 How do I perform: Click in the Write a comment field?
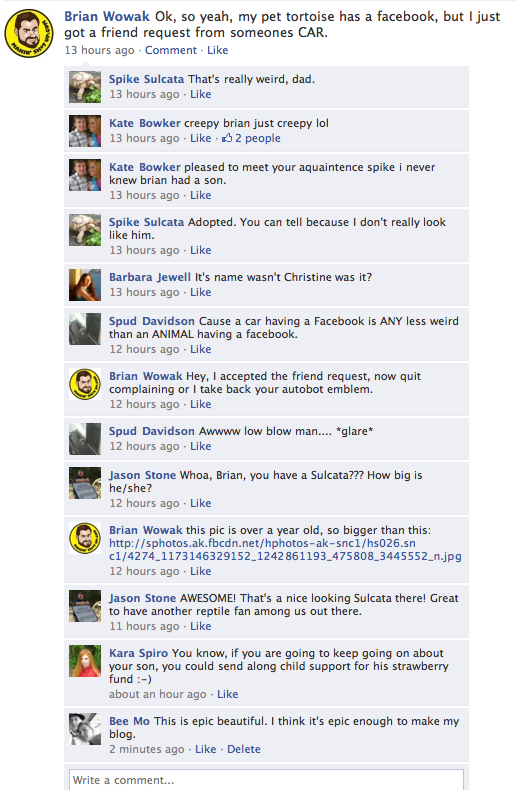point(266,780)
